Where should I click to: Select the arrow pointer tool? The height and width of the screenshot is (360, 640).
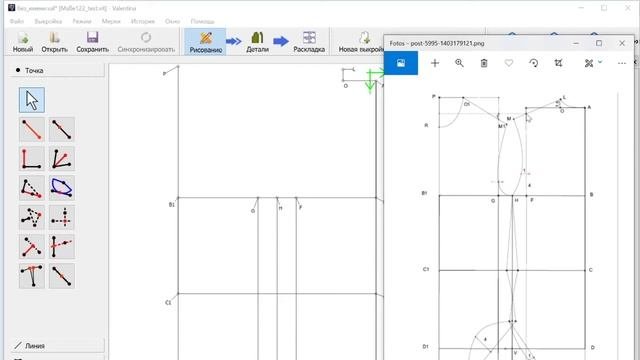[32, 100]
